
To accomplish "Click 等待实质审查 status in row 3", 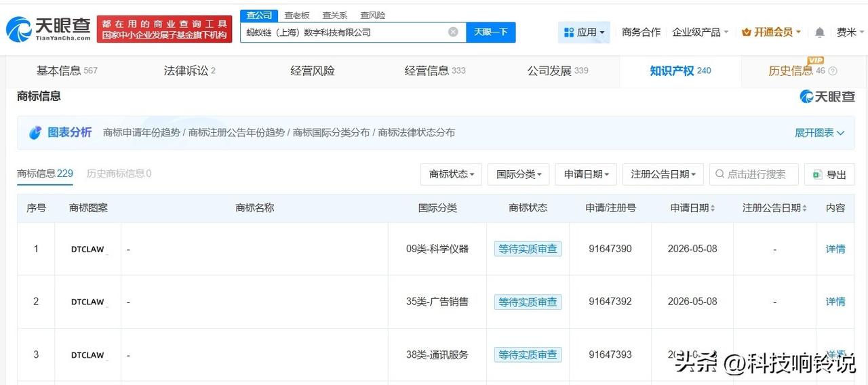I will [x=528, y=354].
